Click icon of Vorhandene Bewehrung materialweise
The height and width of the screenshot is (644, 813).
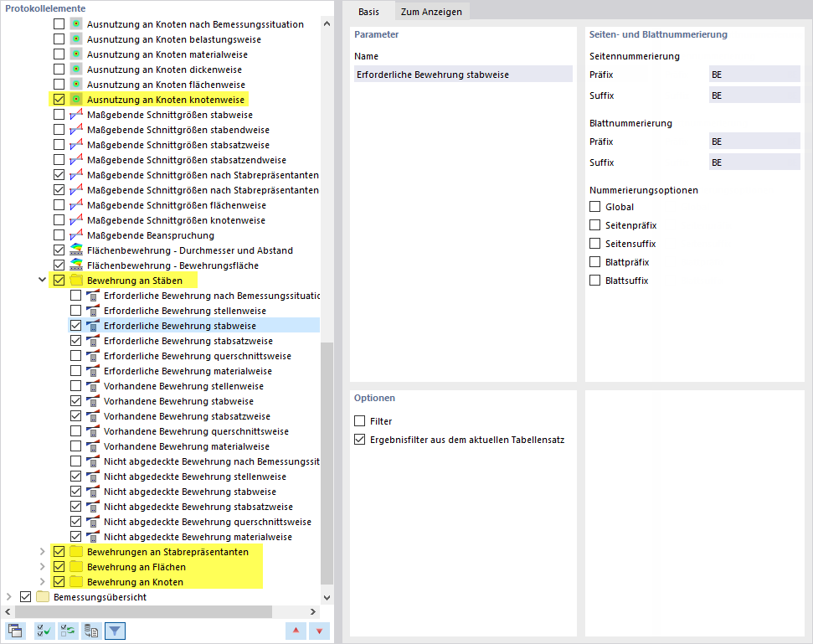pyautogui.click(x=93, y=446)
